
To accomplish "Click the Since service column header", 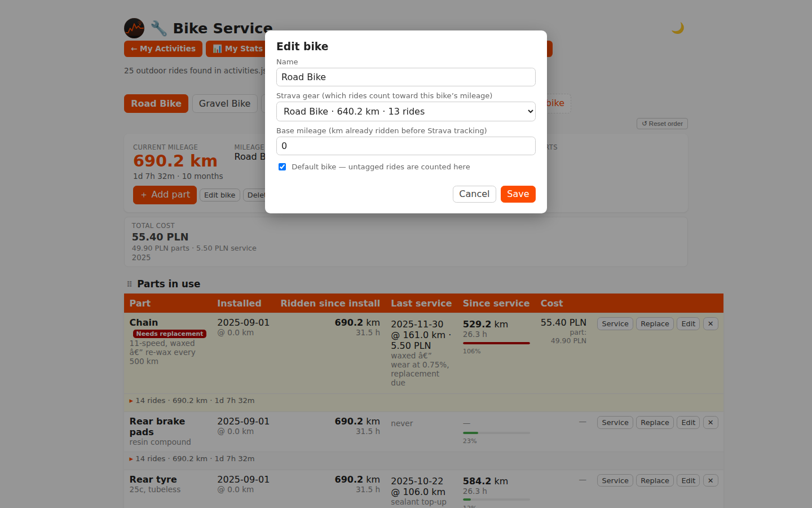I will 496,304.
